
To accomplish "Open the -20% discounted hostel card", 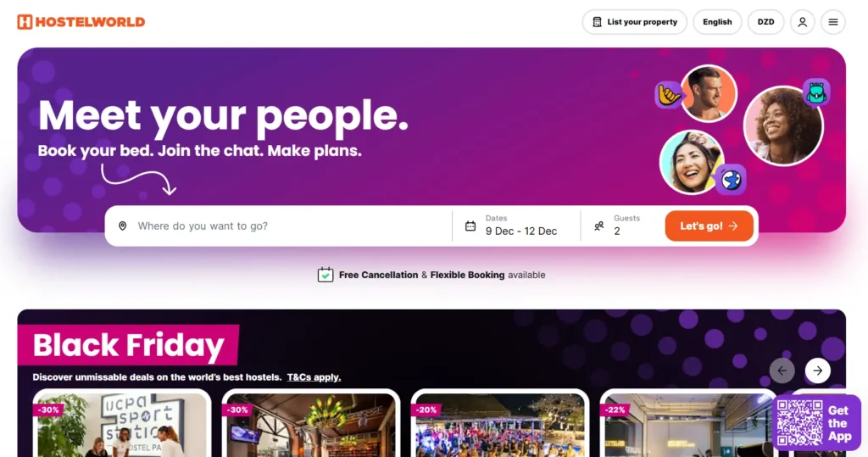I will point(500,424).
